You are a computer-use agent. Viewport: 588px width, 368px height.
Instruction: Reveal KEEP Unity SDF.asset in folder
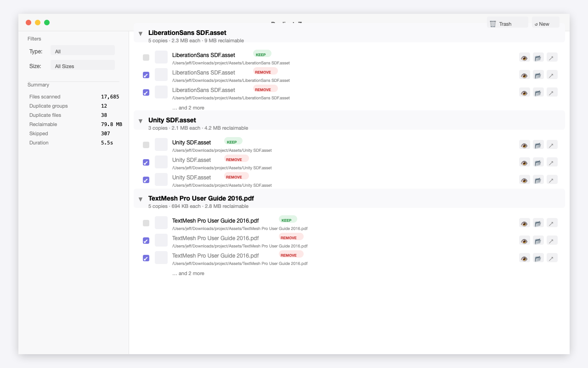click(538, 145)
